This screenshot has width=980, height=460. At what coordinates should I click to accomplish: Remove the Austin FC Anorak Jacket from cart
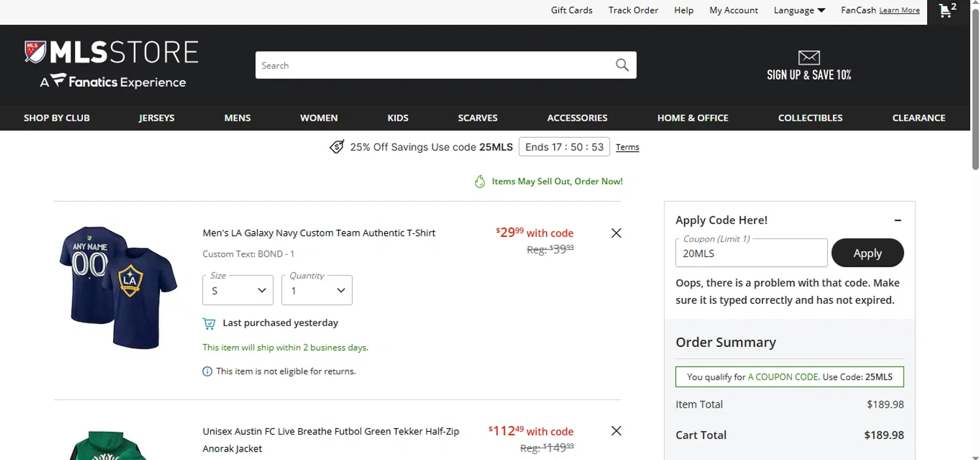coord(616,431)
